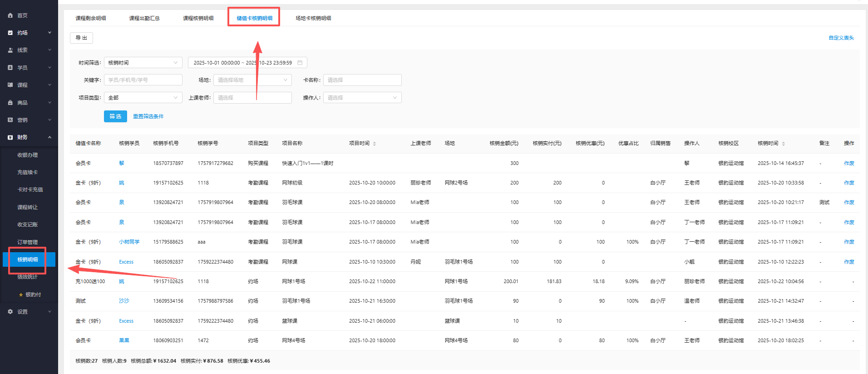Click the 线索 person icon in sidebar
This screenshot has height=374, width=868.
pyautogui.click(x=10, y=50)
